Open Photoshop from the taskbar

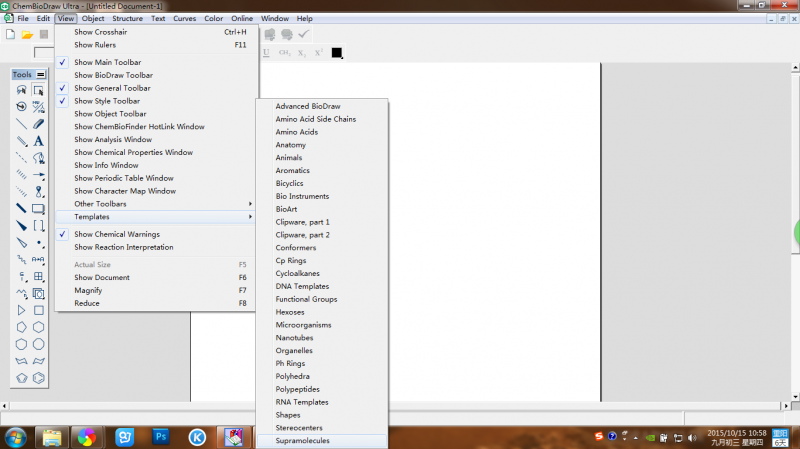(161, 437)
